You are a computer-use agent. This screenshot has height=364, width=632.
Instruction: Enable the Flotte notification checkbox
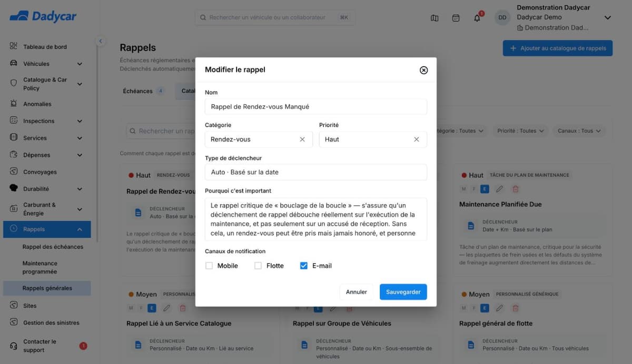point(258,266)
